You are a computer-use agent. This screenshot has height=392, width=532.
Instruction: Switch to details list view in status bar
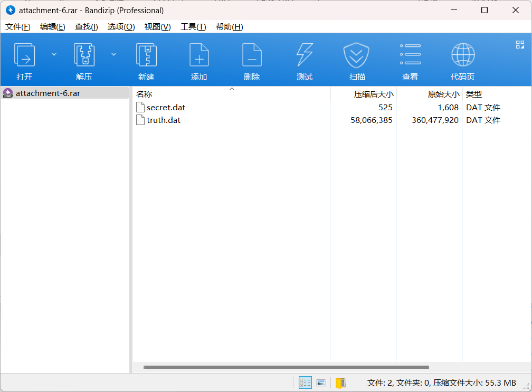coord(305,383)
